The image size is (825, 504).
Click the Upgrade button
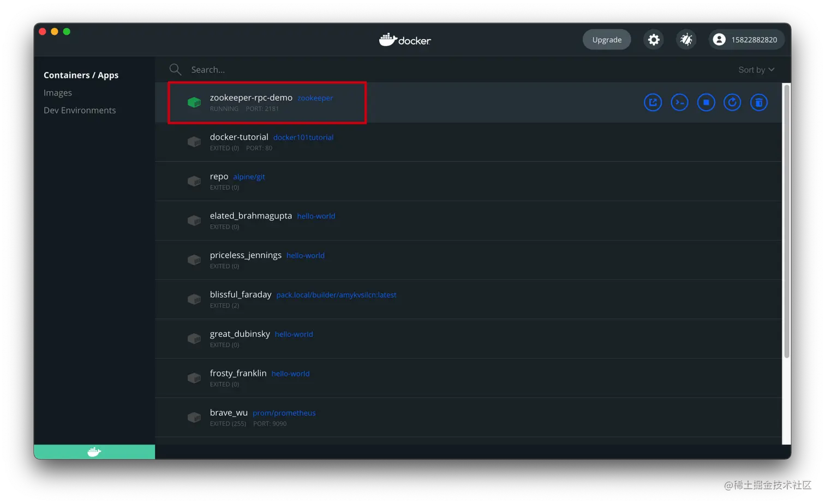coord(607,40)
